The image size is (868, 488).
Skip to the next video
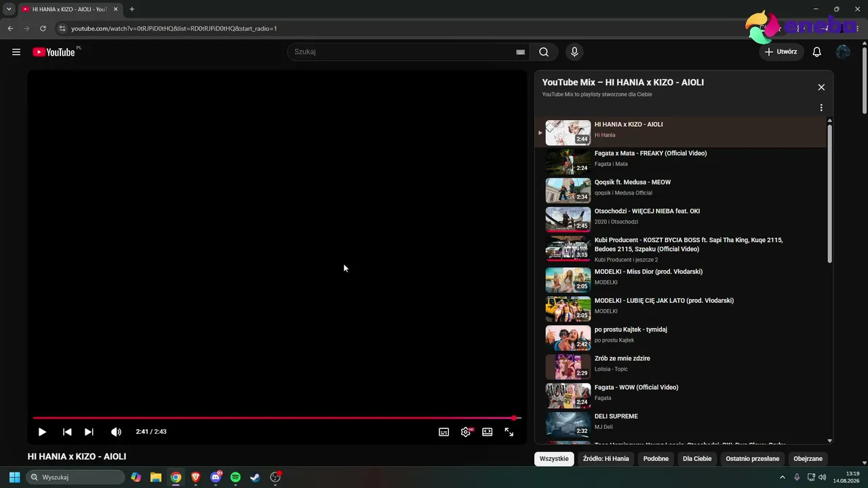[89, 432]
